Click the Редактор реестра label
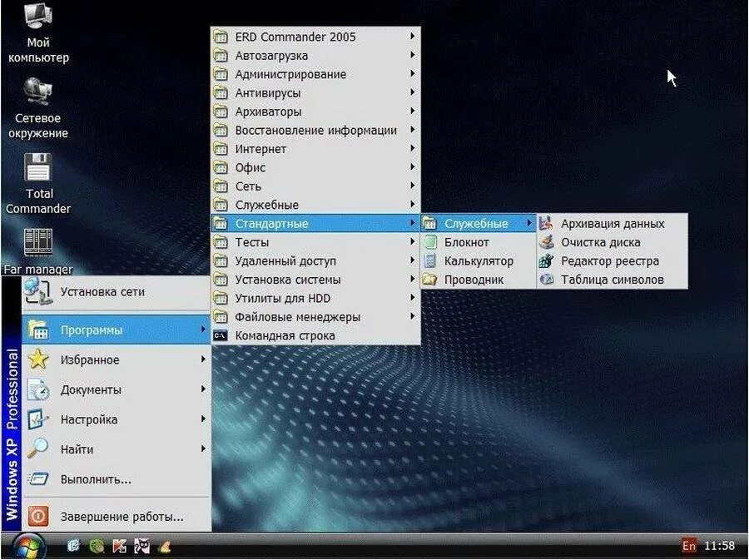The width and height of the screenshot is (749, 560). (x=610, y=261)
